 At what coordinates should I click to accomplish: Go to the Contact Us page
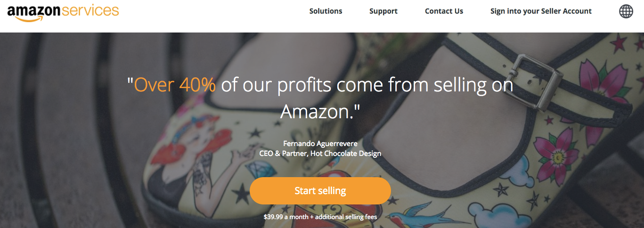click(444, 11)
